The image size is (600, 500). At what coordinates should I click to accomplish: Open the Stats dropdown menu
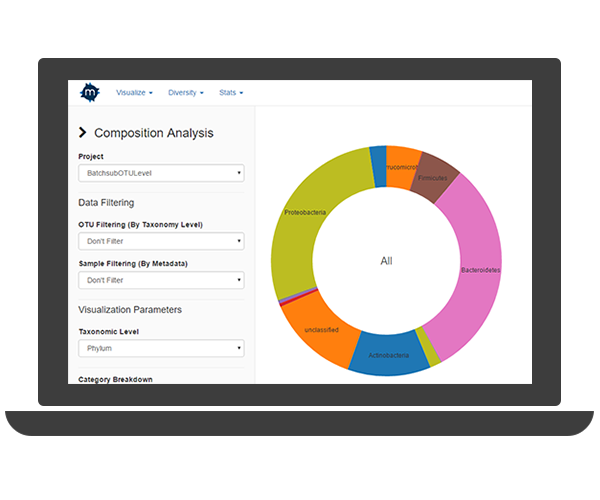point(231,93)
